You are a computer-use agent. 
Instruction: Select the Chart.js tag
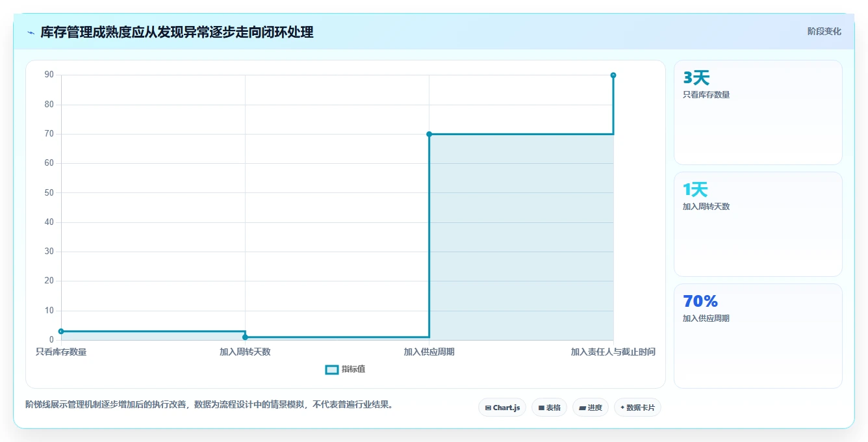pyautogui.click(x=502, y=408)
